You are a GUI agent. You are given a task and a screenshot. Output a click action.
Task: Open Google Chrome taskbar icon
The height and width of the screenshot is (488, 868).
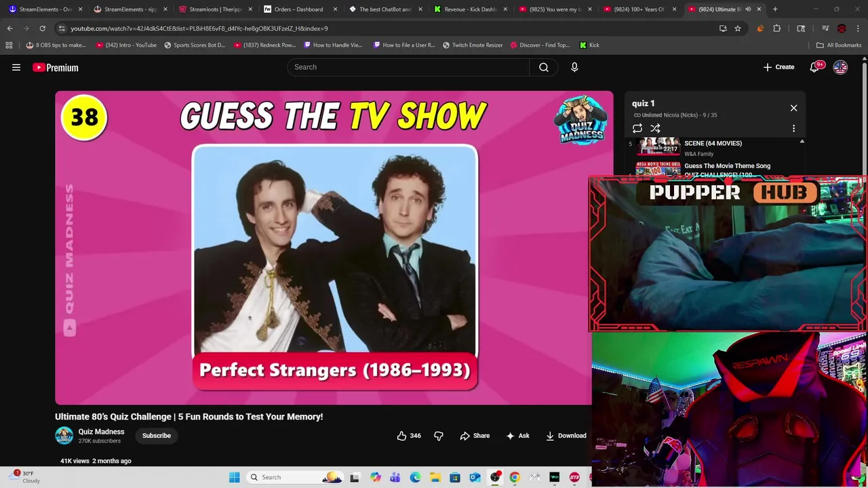pos(515,477)
